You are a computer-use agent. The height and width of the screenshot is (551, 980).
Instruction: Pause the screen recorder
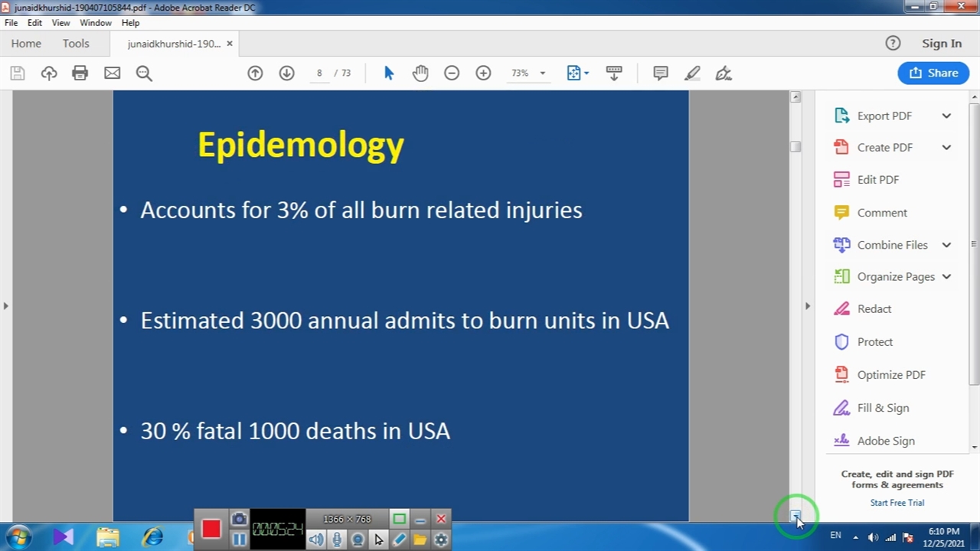[239, 540]
